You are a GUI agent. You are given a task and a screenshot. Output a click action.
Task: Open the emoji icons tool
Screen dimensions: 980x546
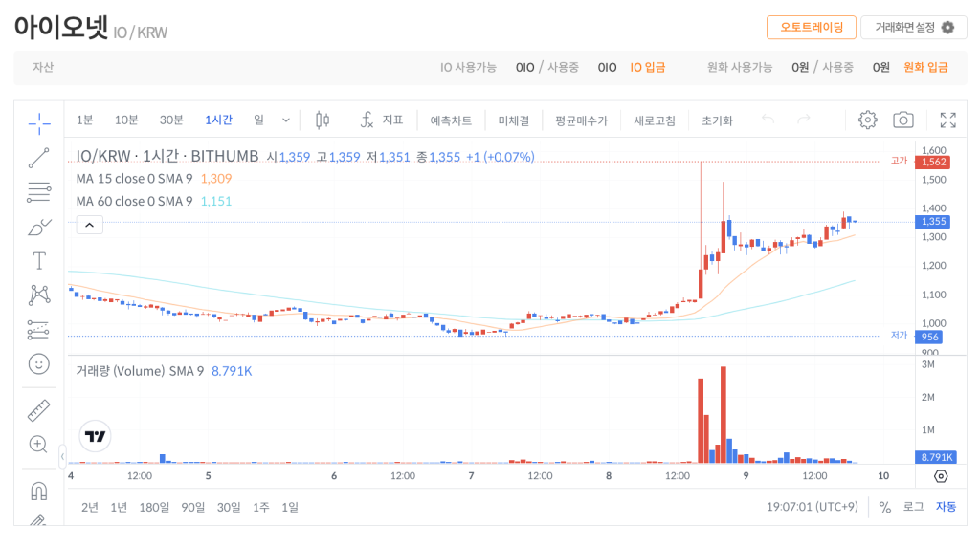38,363
